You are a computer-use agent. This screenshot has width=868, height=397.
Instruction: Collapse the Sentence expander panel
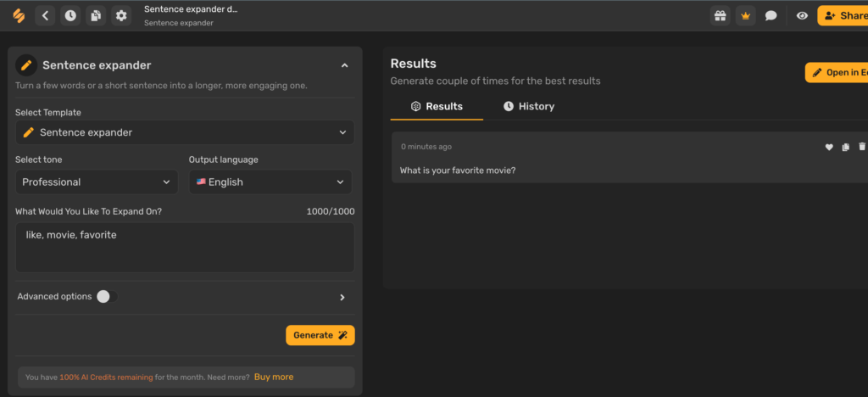coord(344,65)
